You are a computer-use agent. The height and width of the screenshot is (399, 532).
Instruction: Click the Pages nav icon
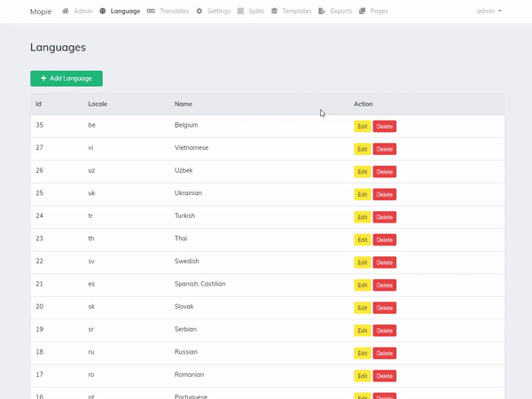pyautogui.click(x=363, y=12)
